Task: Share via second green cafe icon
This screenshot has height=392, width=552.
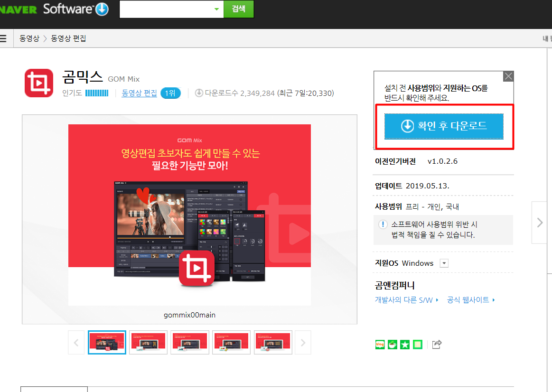Action: click(392, 345)
